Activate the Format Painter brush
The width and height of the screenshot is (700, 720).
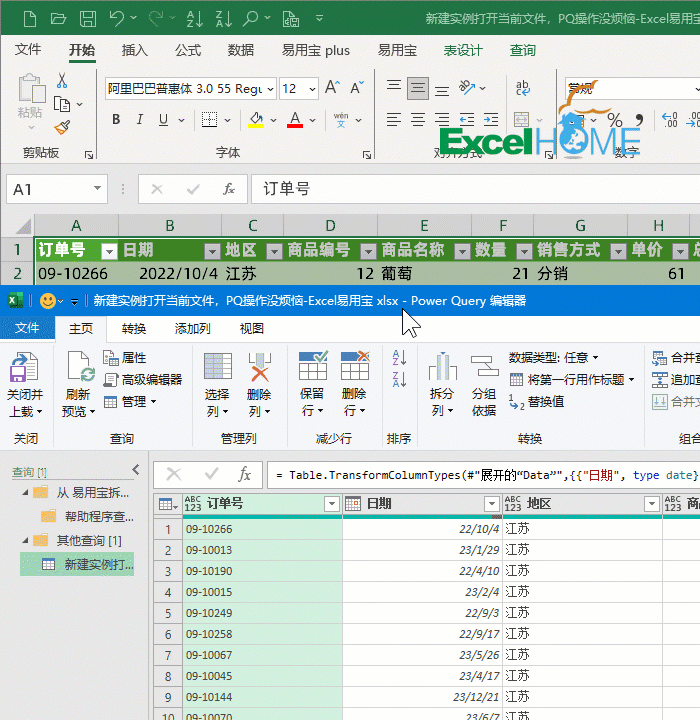pyautogui.click(x=62, y=128)
